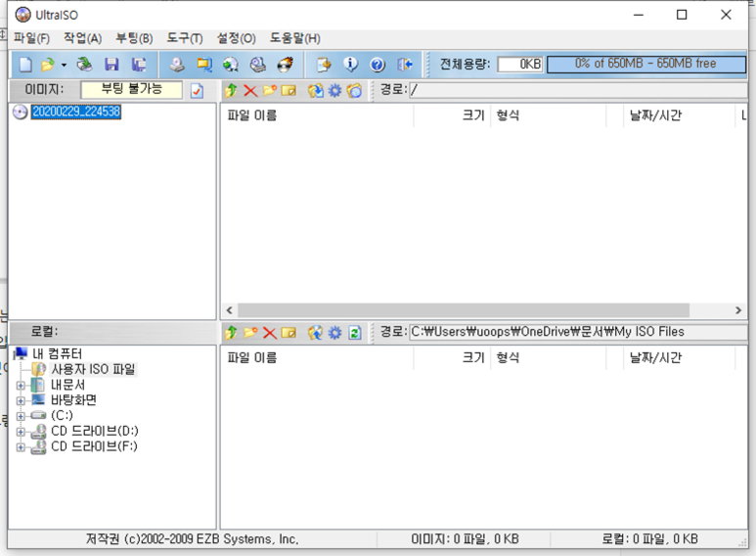Click the Compress ISO disc icon
Screen dimensions: 756x556
[231, 65]
